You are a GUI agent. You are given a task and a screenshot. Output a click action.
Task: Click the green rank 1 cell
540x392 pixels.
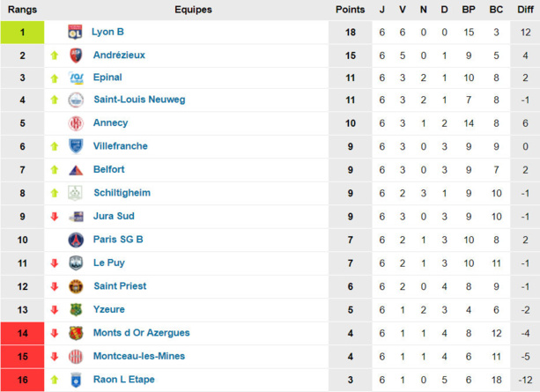tap(23, 32)
